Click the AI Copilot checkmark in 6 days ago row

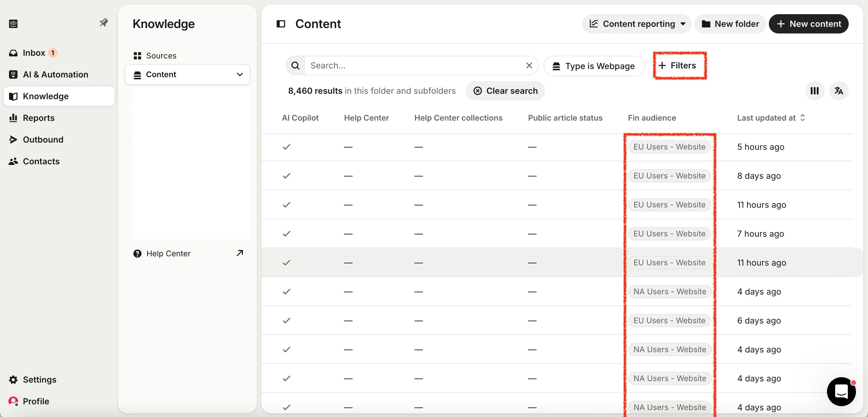point(286,321)
